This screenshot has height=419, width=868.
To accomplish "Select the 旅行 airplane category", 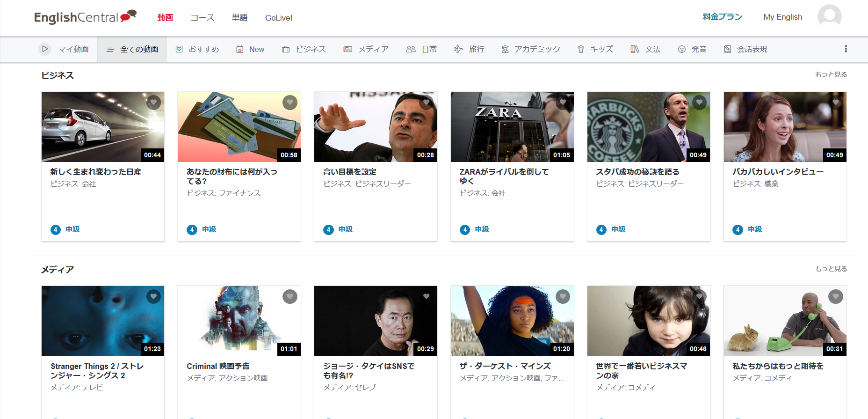I will [458, 49].
